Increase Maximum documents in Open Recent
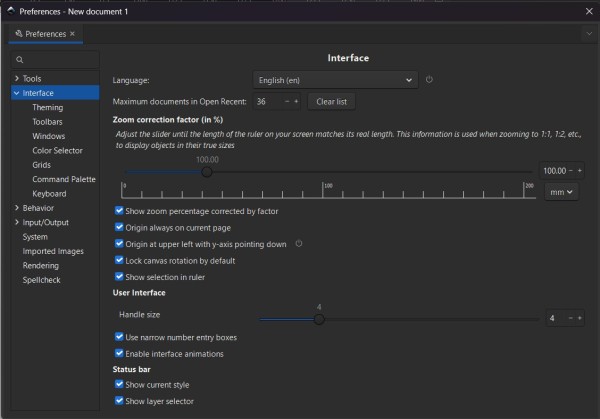600x419 pixels. pyautogui.click(x=296, y=101)
